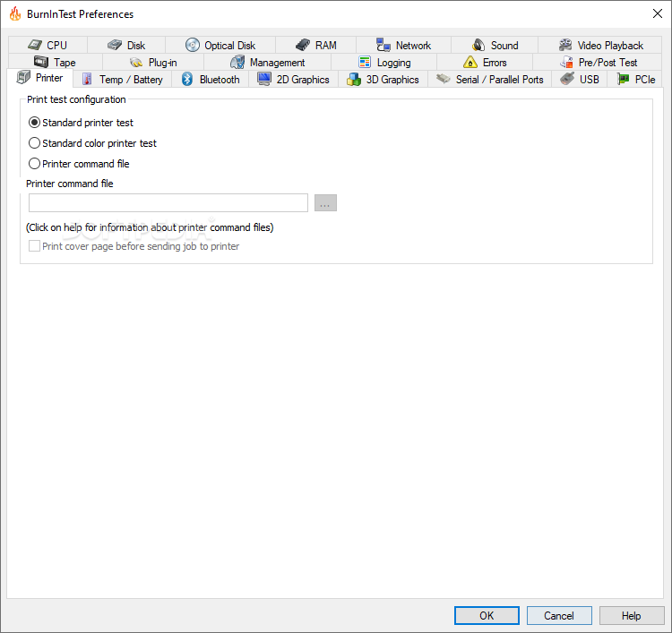Select Standard printer test option
This screenshot has height=633, width=672.
[81, 123]
